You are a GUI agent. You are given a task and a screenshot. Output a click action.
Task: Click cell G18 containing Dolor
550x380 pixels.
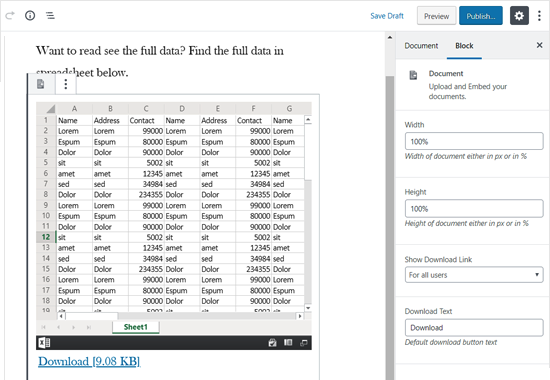[x=288, y=301]
